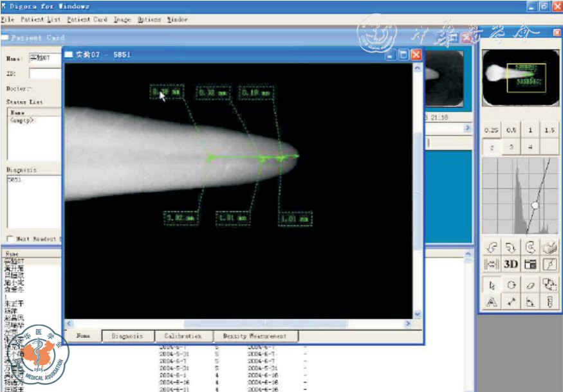The image size is (563, 392).
Task: Choose the eraser tool
Action: pyautogui.click(x=531, y=284)
